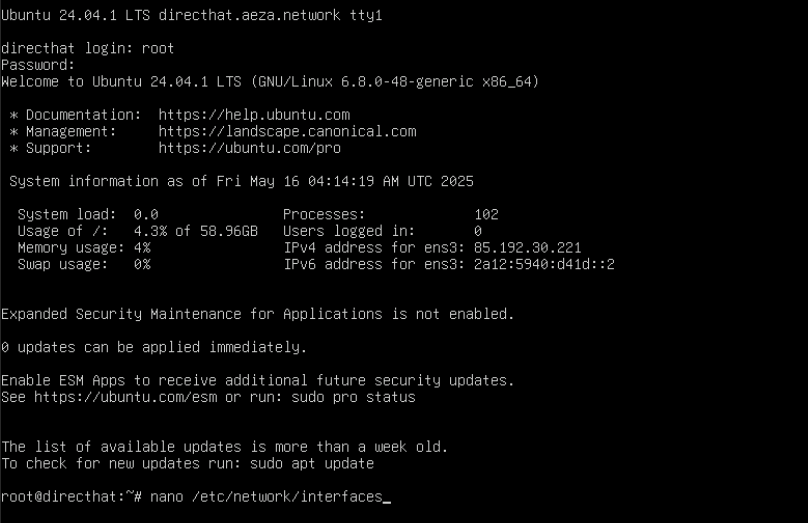Click the system information date line
This screenshot has width=808, height=523.
coord(241,181)
